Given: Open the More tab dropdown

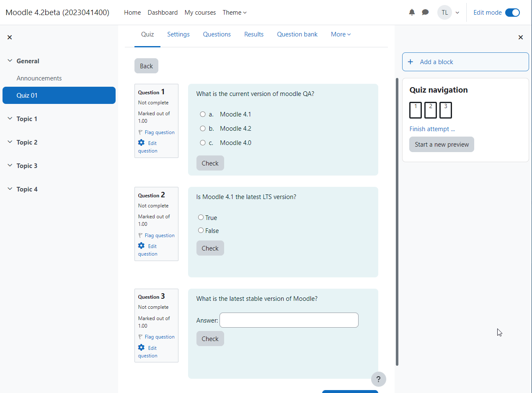Looking at the screenshot, I should coord(341,34).
